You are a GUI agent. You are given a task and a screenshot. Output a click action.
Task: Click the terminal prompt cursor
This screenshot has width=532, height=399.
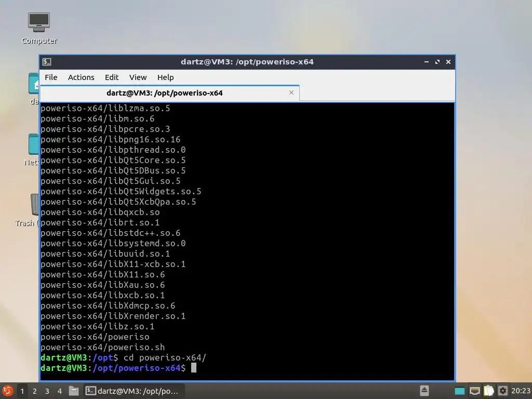194,368
